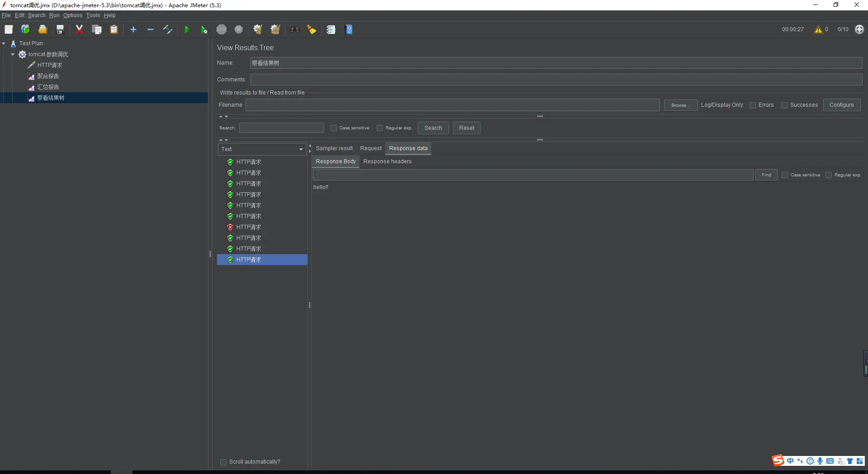Click the warning triangle log icon
868x474 pixels.
pos(818,29)
